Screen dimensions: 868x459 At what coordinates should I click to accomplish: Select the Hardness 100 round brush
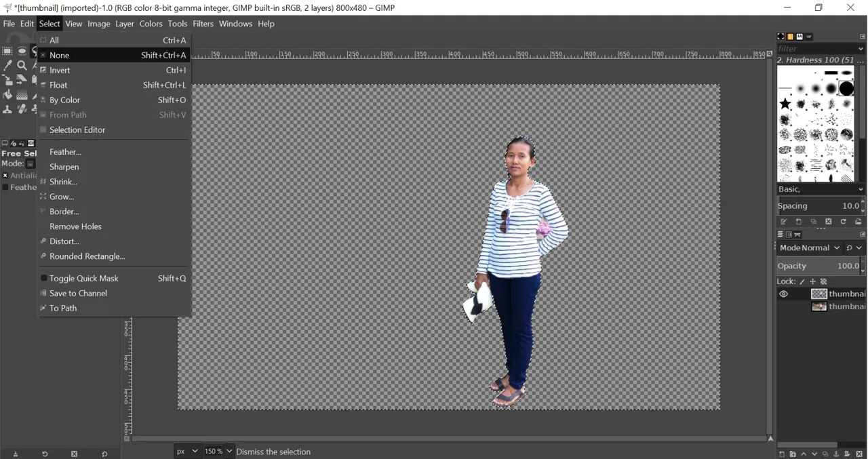(x=846, y=89)
